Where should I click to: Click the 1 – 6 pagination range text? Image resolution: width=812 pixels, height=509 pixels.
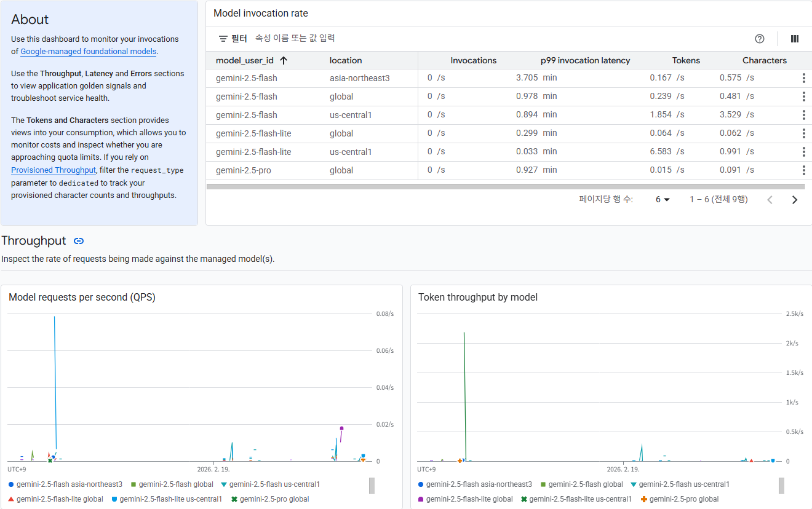pos(718,199)
